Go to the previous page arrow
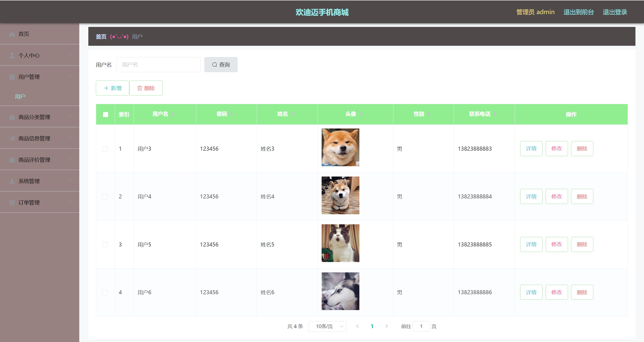 [357, 326]
